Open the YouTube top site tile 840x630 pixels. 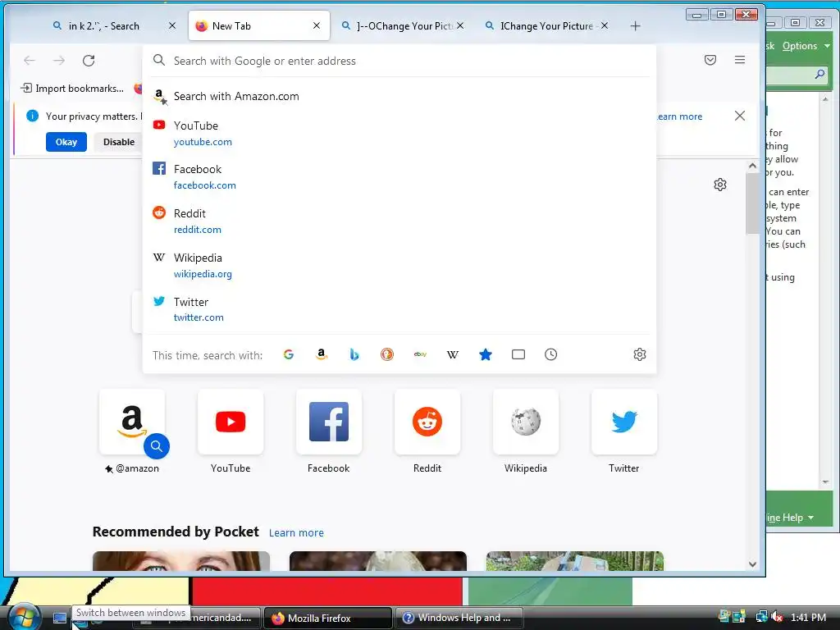pos(231,422)
